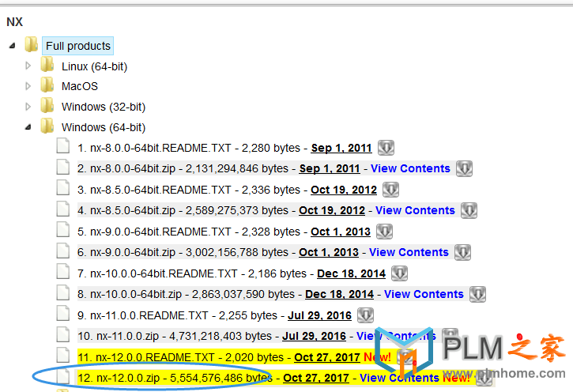Click file icon of nx-10.0.0-64bit.README.TXT
The image size is (573, 392).
point(63,271)
